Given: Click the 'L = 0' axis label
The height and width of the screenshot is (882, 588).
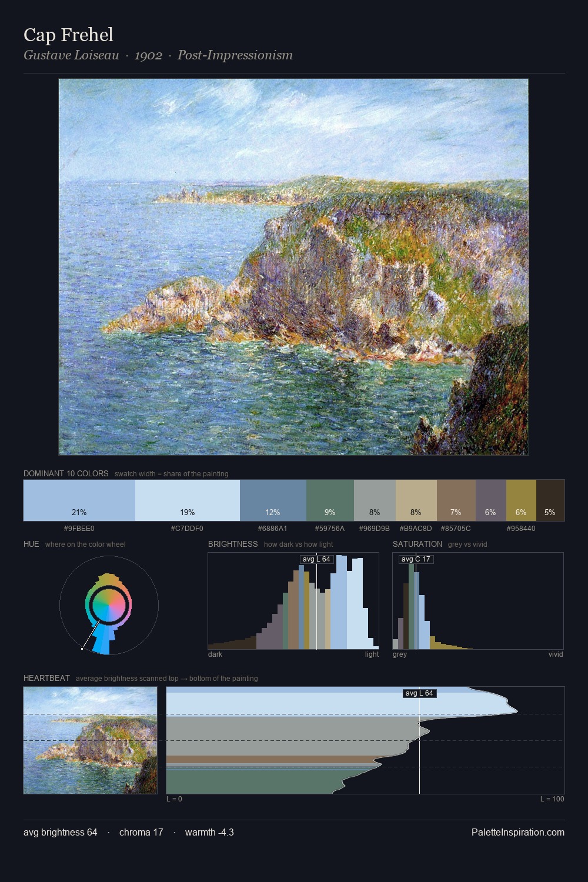Looking at the screenshot, I should click(174, 799).
